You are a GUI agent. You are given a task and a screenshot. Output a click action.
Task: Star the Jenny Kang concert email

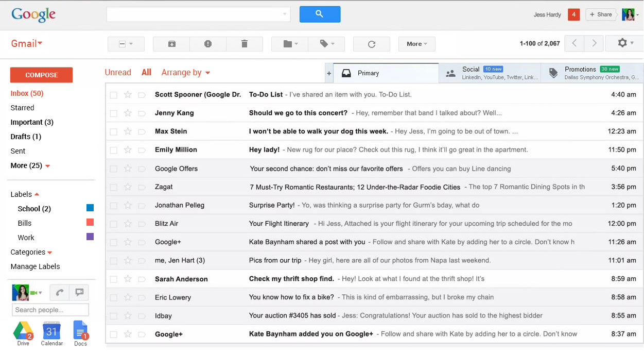pyautogui.click(x=128, y=113)
